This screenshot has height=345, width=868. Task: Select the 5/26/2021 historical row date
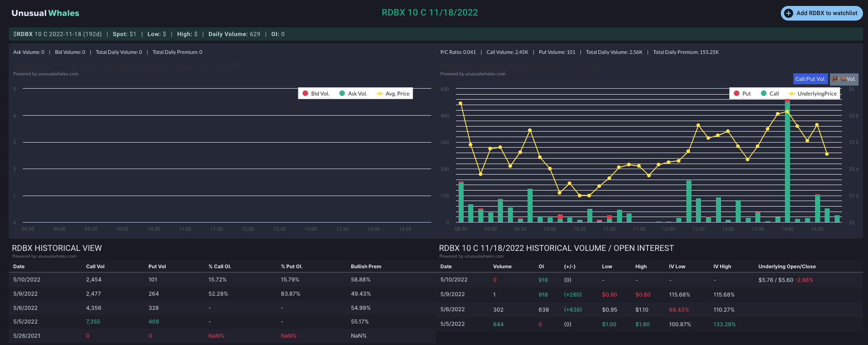pos(27,336)
